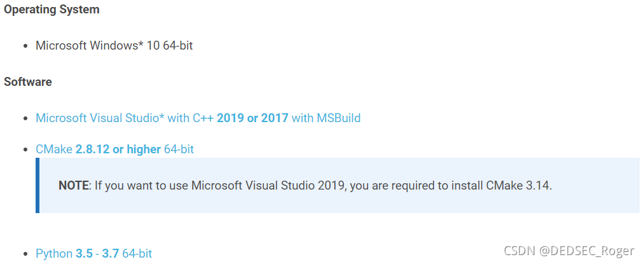This screenshot has width=644, height=264.
Task: Click the bullet before the Microsoft Windows item
Action: coord(26,46)
